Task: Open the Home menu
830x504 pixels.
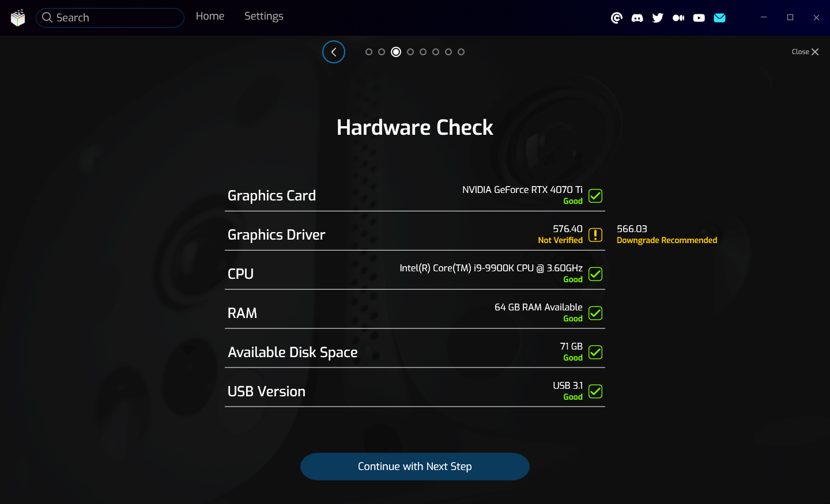Action: click(210, 16)
